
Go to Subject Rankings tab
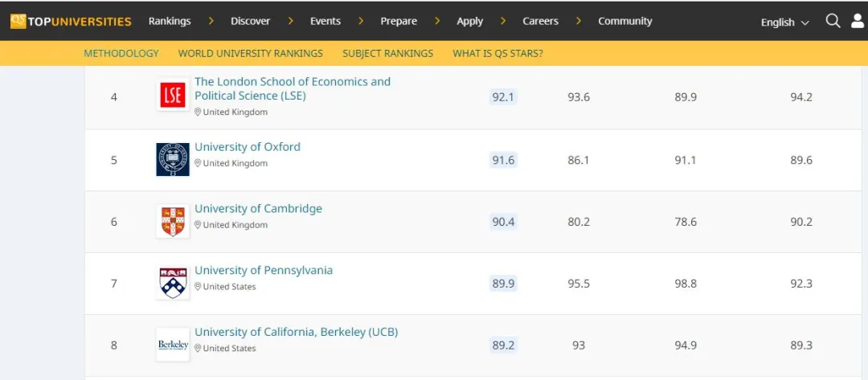[x=387, y=54]
